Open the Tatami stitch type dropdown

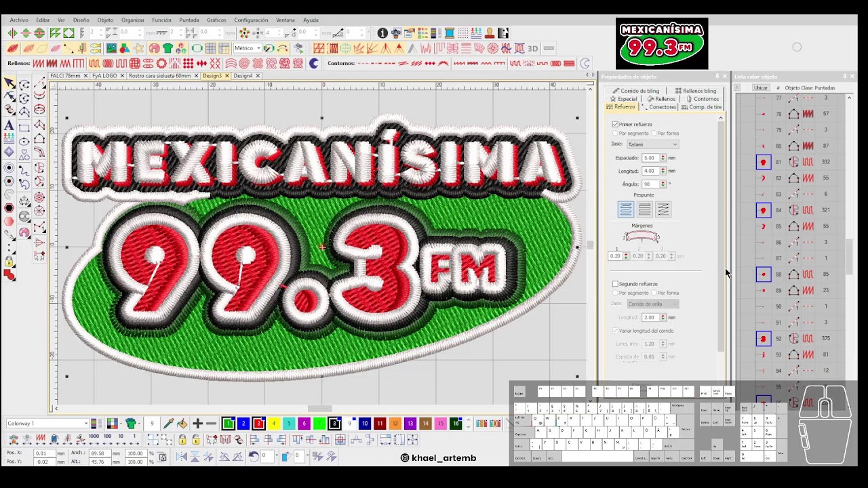coord(652,144)
